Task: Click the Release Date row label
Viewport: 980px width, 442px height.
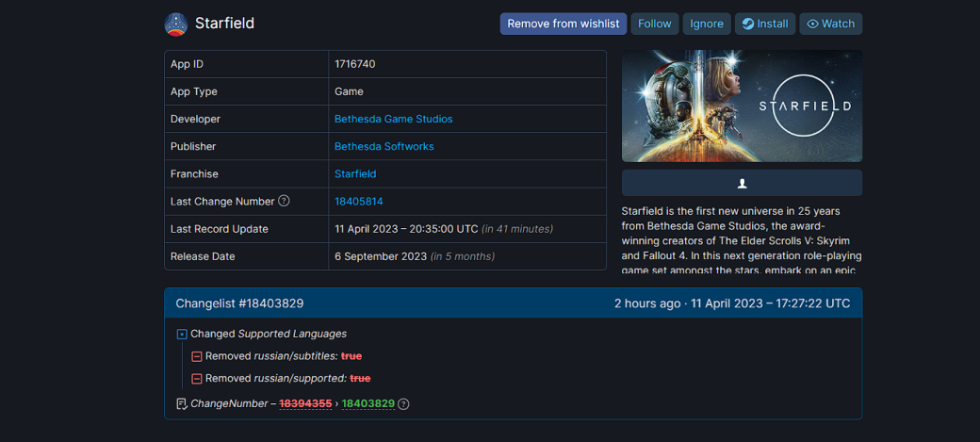Action: 204,256
